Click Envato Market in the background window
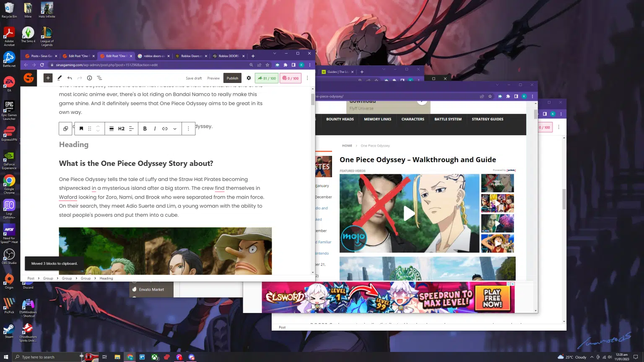The width and height of the screenshot is (644, 362). (151, 290)
